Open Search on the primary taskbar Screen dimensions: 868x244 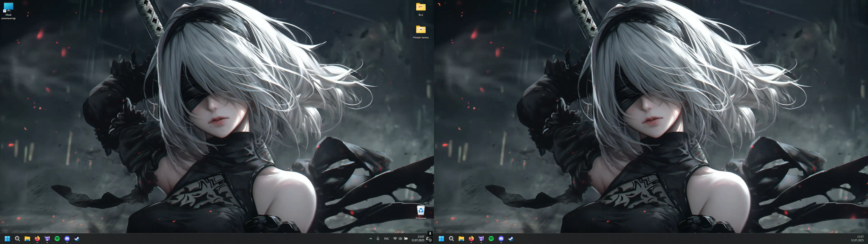[18, 239]
